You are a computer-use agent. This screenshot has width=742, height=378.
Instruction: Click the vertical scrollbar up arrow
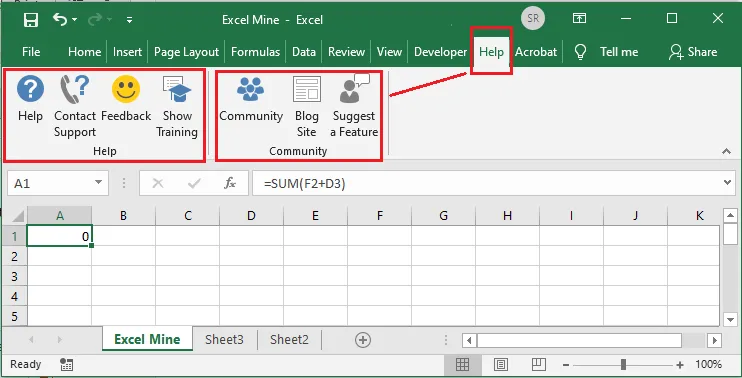pos(730,216)
